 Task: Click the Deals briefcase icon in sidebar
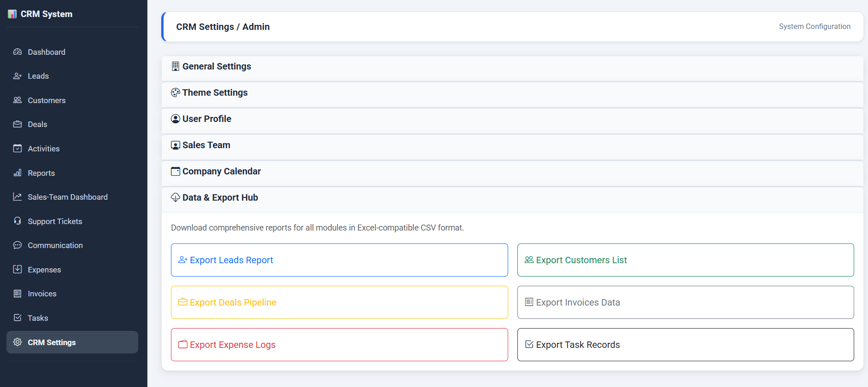coord(18,124)
